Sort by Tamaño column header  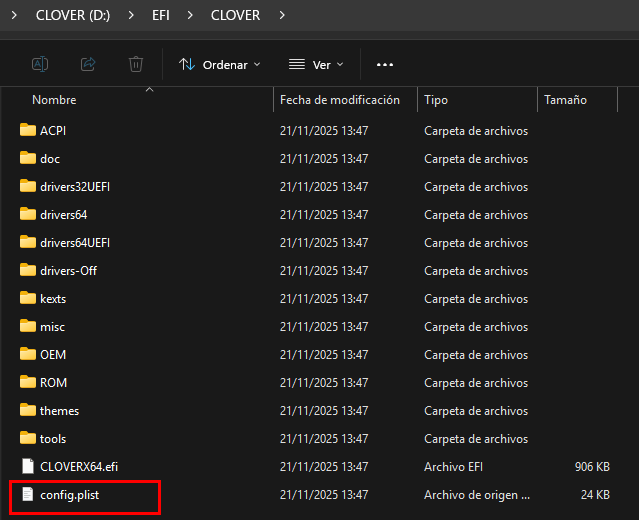(x=565, y=100)
